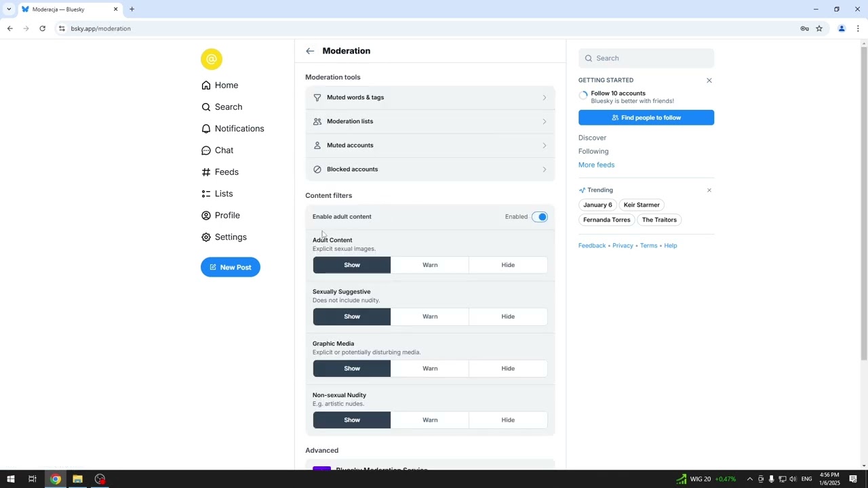The image size is (868, 488).
Task: Select Show for Graphic Media
Action: click(352, 369)
